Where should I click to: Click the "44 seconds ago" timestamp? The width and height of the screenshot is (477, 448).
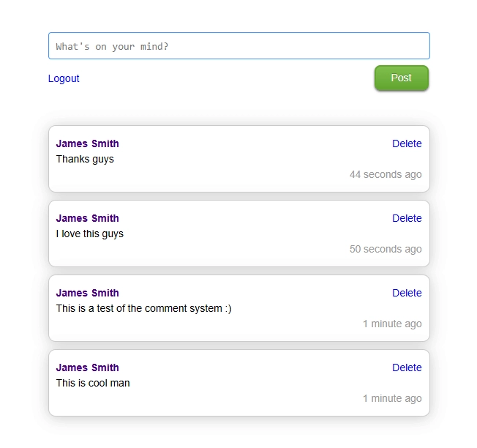(386, 174)
